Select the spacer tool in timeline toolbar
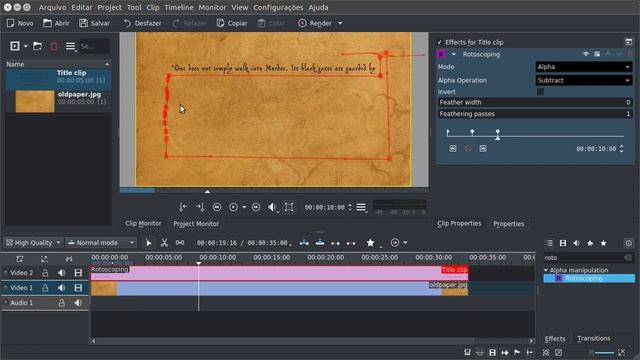The height and width of the screenshot is (360, 640). click(180, 243)
